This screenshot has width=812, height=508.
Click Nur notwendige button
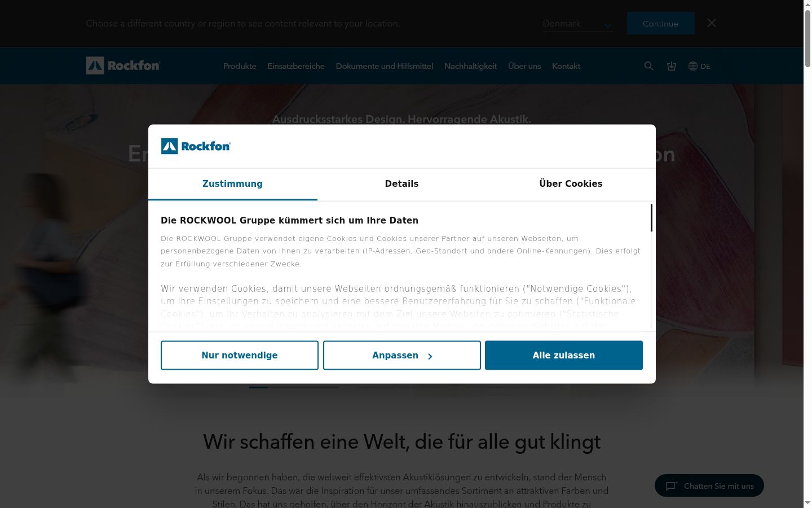coord(240,355)
